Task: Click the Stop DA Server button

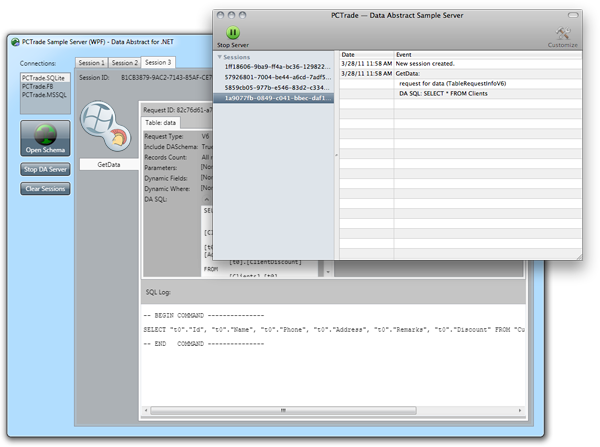Action: click(x=45, y=169)
